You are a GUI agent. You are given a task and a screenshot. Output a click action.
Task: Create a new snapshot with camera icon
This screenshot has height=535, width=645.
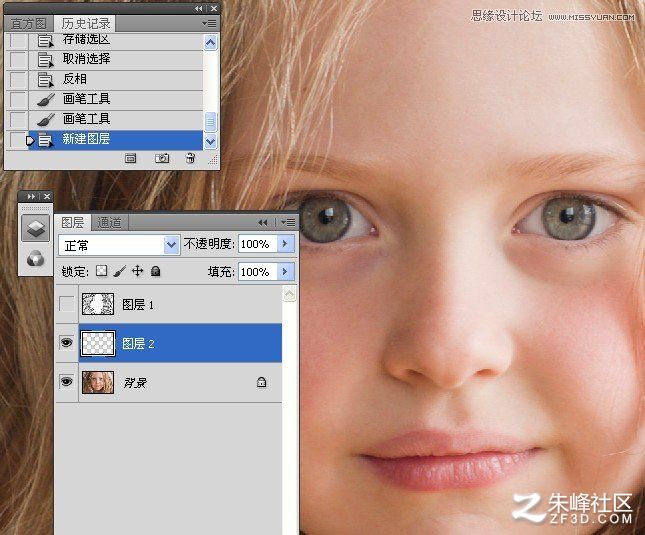click(162, 158)
